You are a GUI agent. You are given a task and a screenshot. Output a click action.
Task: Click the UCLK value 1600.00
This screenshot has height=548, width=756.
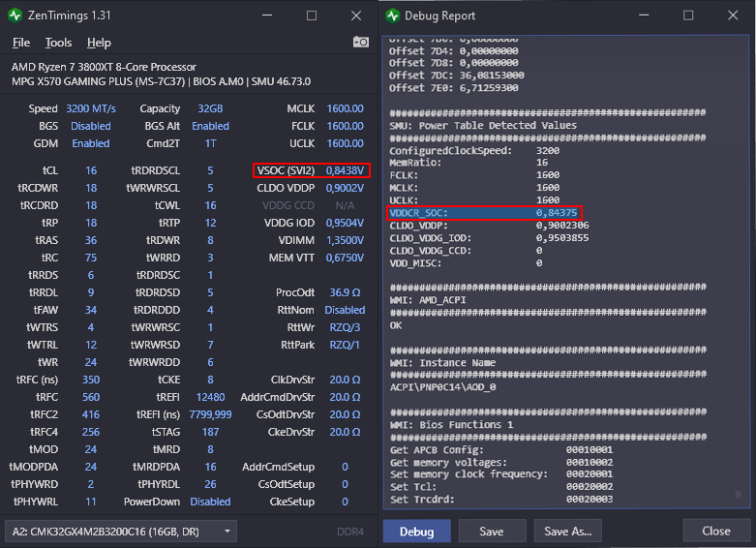tap(345, 143)
